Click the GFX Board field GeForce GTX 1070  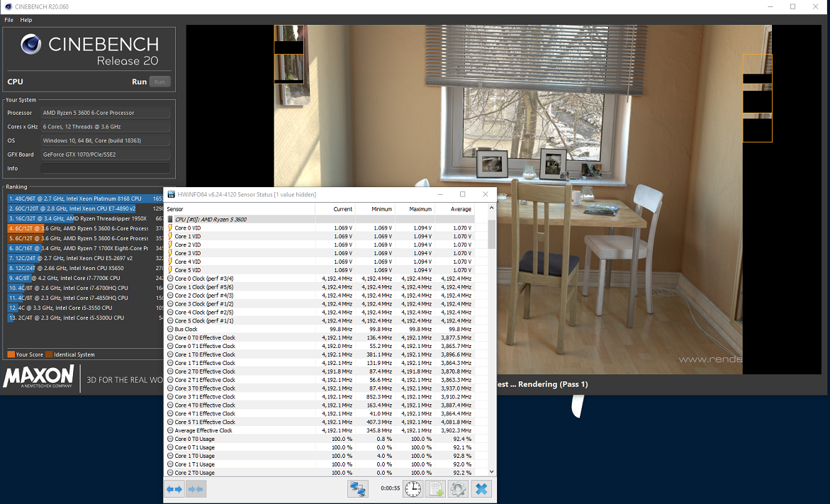tap(106, 155)
